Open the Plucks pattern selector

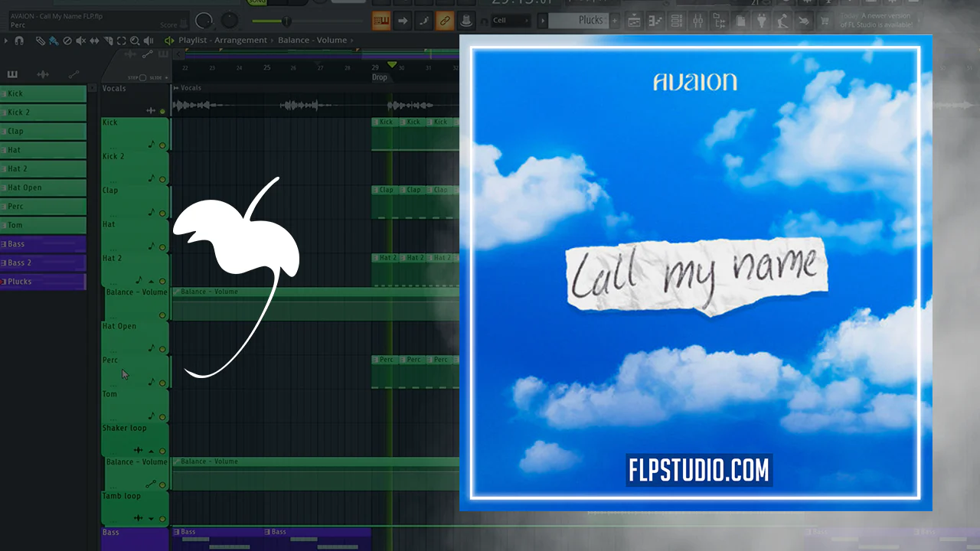tap(578, 21)
